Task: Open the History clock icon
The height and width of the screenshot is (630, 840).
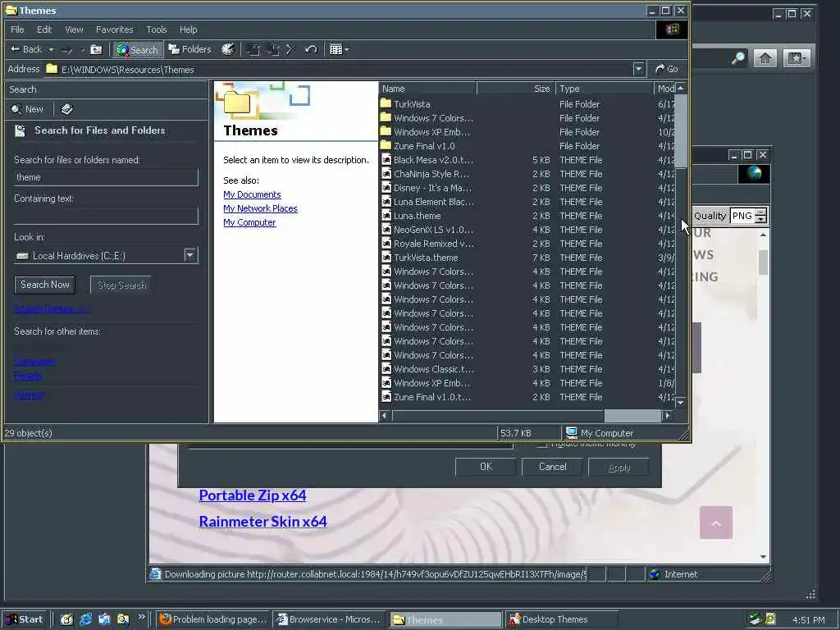Action: (x=228, y=49)
